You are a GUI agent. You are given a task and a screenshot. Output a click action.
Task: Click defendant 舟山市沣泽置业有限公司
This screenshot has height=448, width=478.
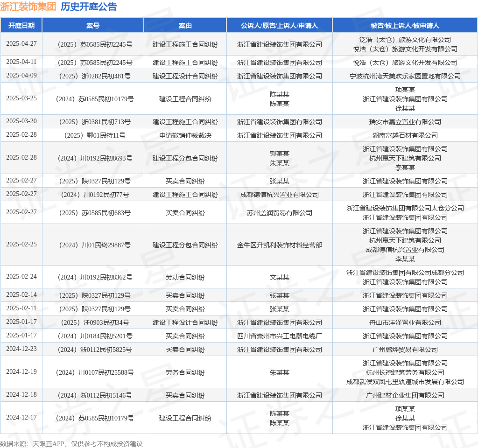click(405, 322)
